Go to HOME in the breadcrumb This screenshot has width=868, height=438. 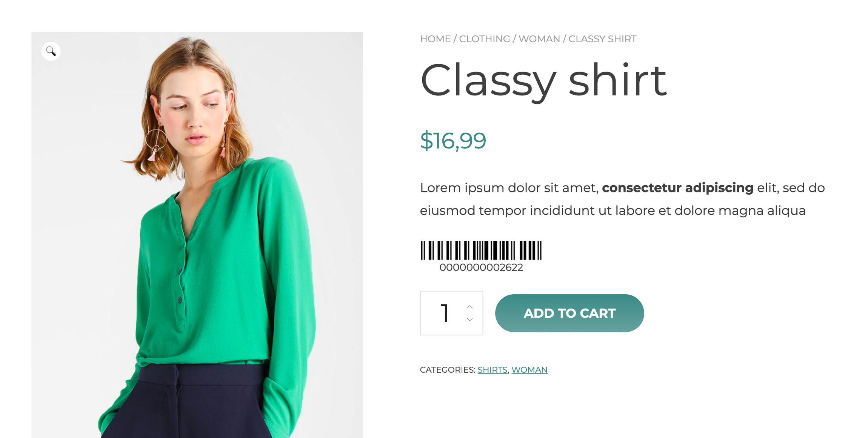[435, 39]
